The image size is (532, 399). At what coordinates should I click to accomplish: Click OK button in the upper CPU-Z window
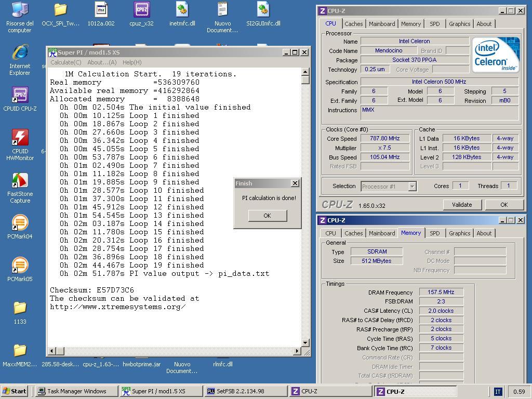click(504, 205)
